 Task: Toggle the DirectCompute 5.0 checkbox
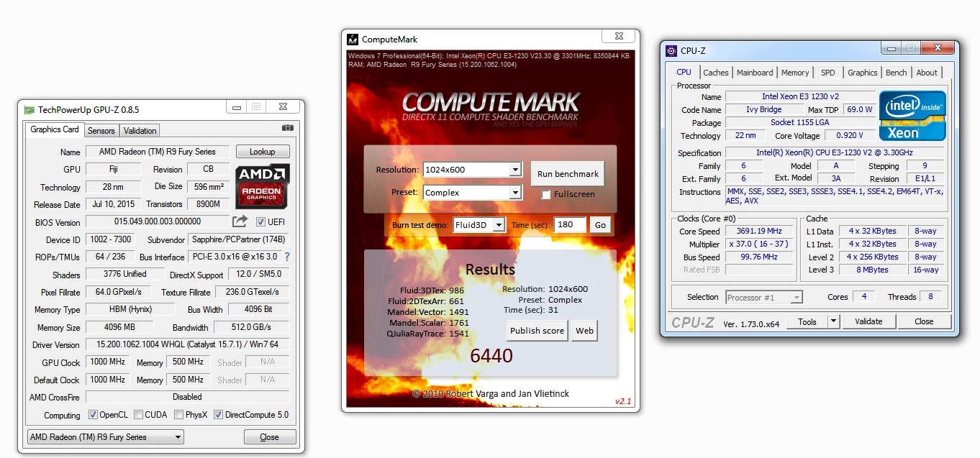point(218,415)
